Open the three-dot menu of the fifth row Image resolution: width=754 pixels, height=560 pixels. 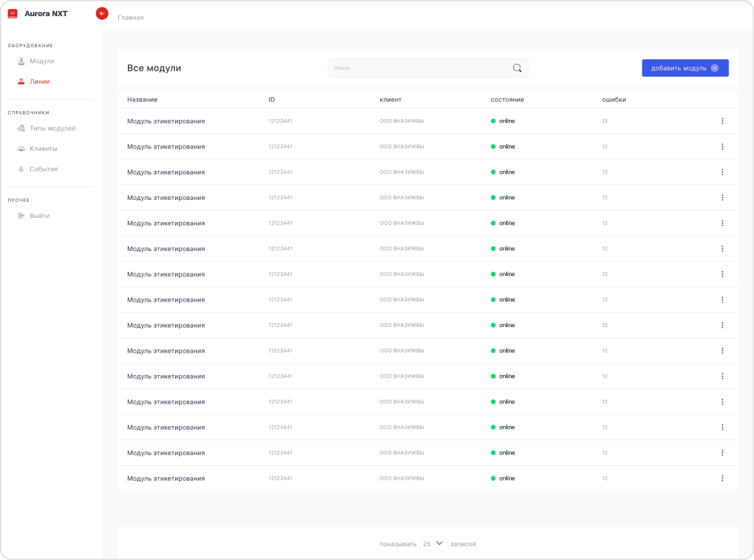pos(722,223)
